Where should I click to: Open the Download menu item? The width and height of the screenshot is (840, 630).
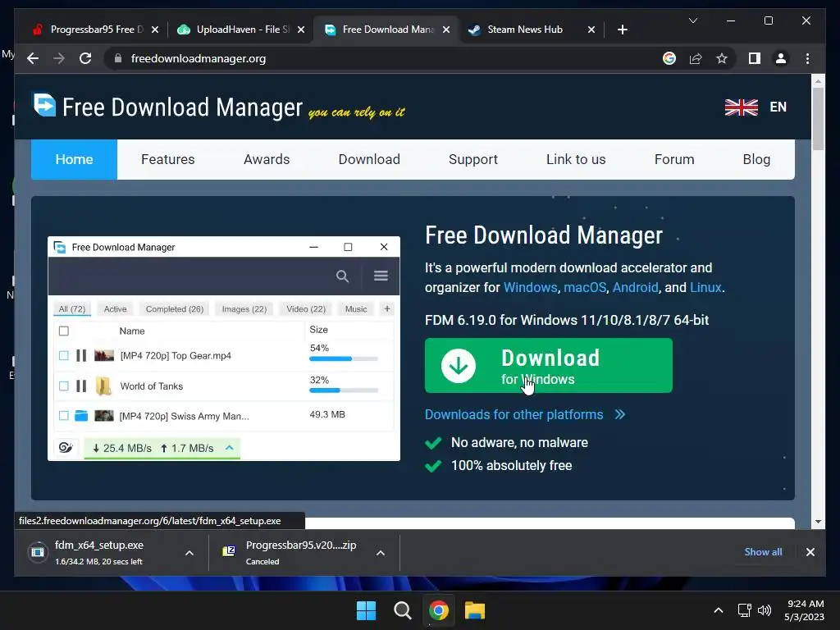pos(369,159)
